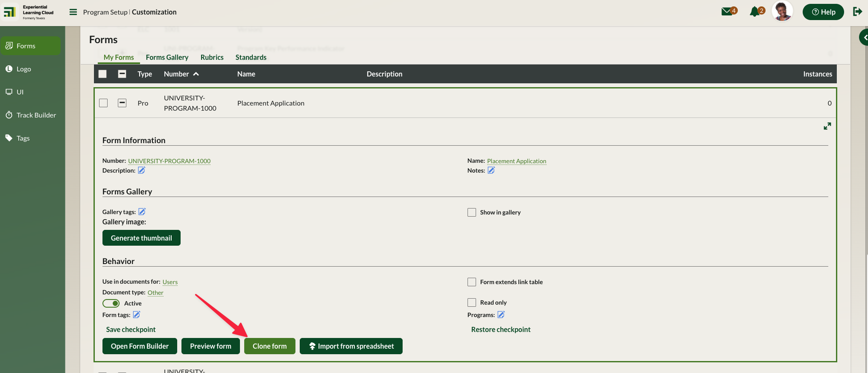This screenshot has height=373, width=868.
Task: Click the Clone form button
Action: pyautogui.click(x=270, y=346)
